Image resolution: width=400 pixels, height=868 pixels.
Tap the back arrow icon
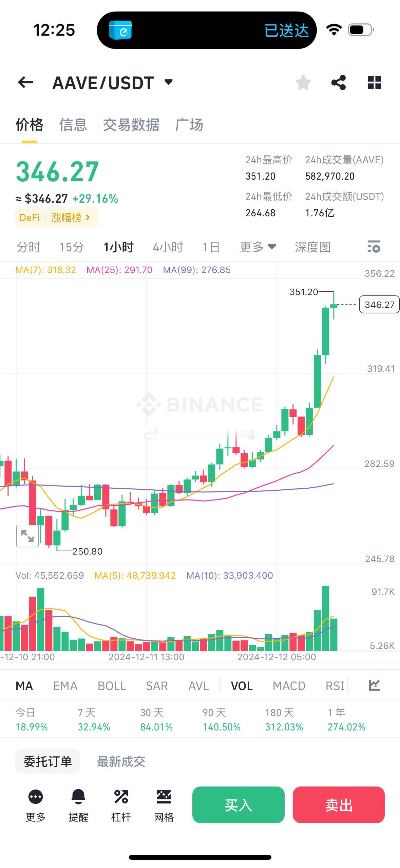25,83
